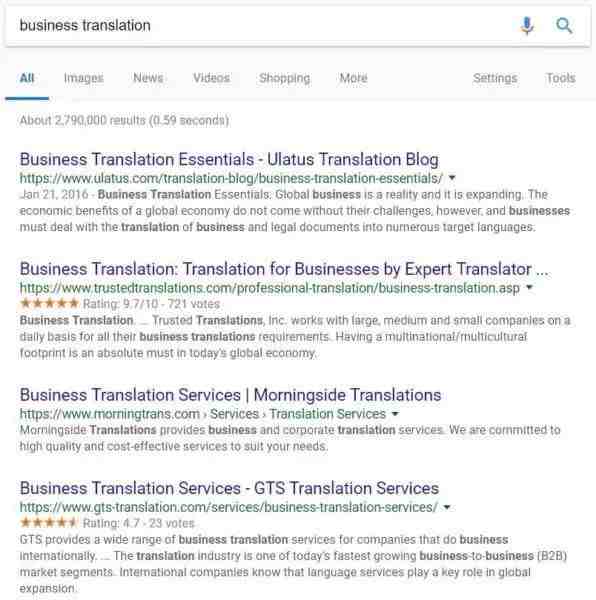This screenshot has width=596, height=600.
Task: Open the Settings menu
Action: [x=495, y=78]
